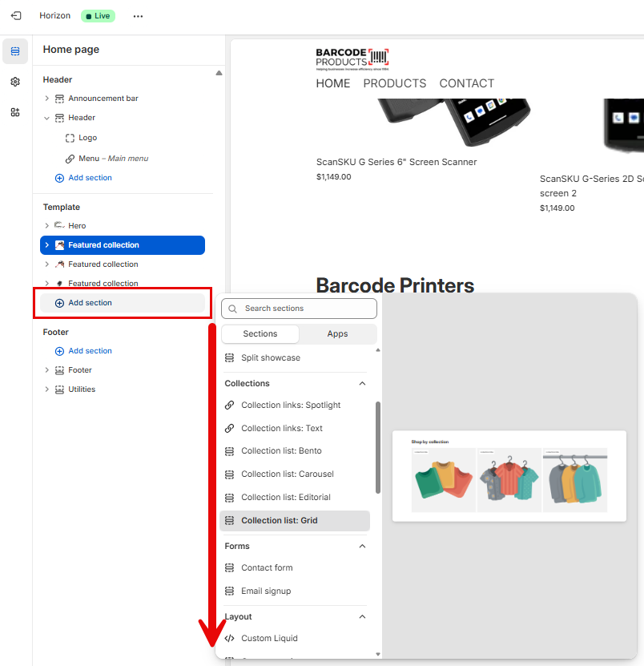The image size is (644, 666).
Task: Collapse the Header section tree
Action: tap(46, 118)
